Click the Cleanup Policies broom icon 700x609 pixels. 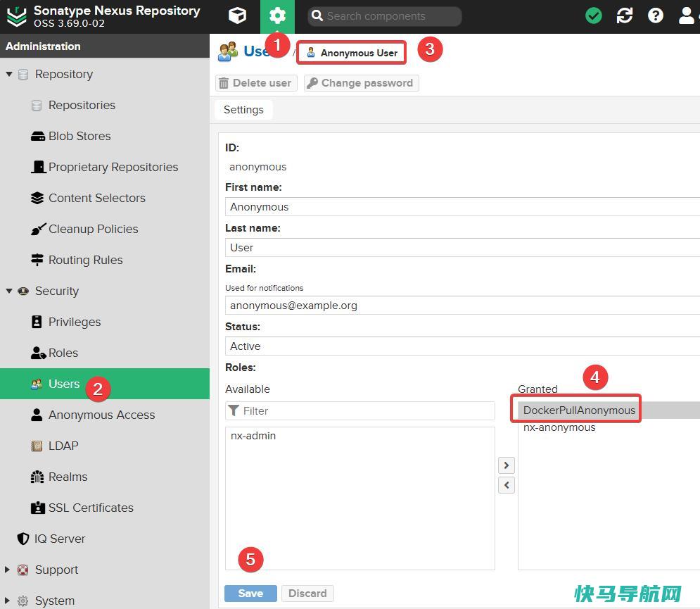tap(39, 229)
